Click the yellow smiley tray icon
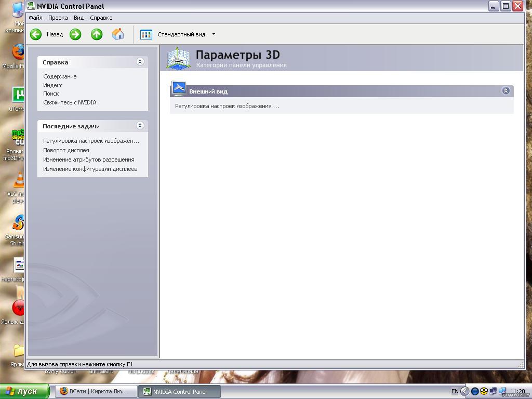The image size is (532, 399). click(x=484, y=391)
